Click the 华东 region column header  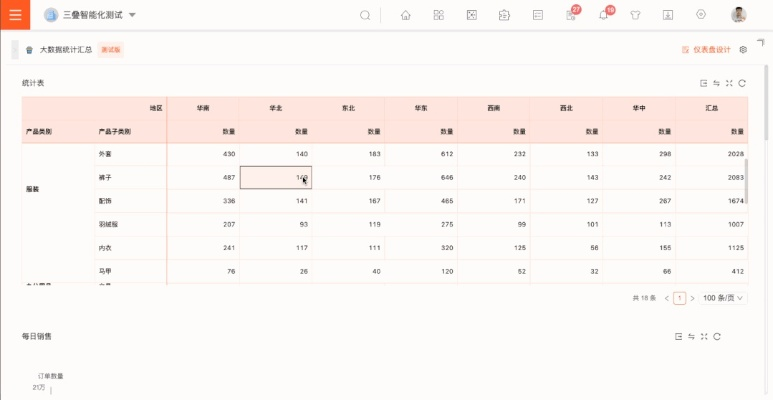pyautogui.click(x=420, y=106)
